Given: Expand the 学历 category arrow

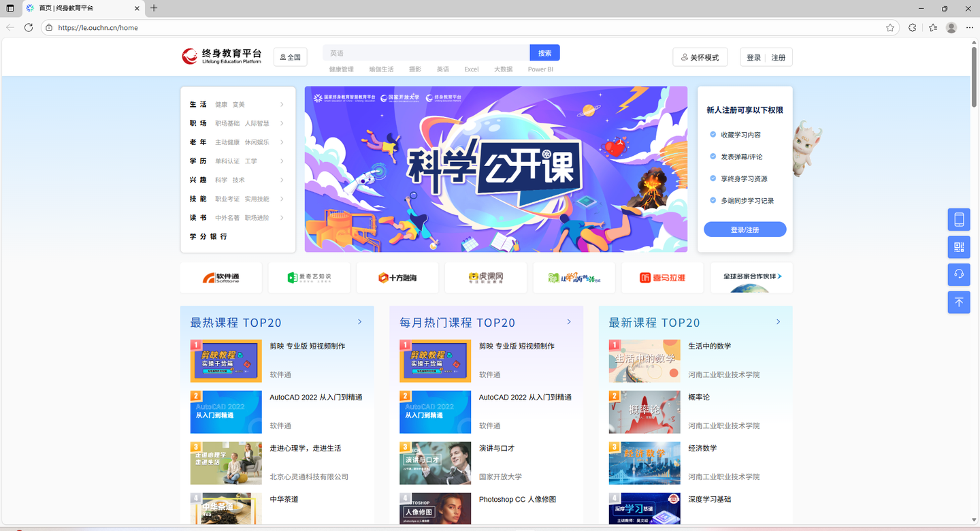Looking at the screenshot, I should 282,161.
